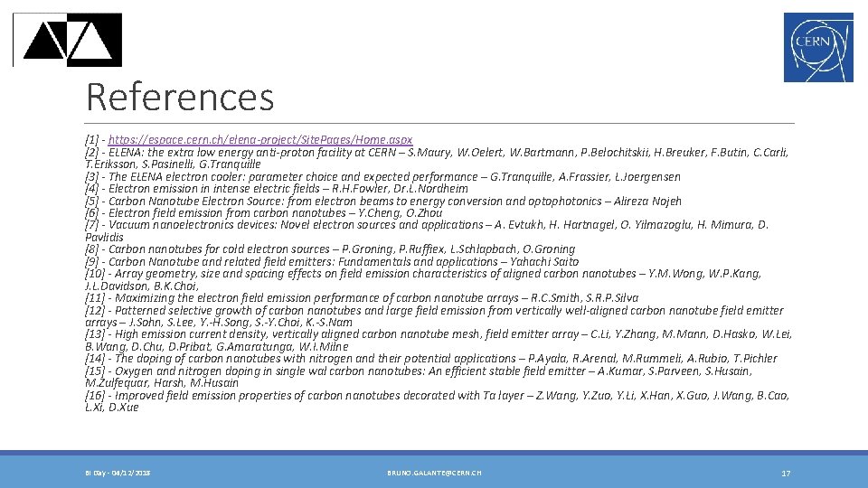Click the BI Day date in footer
Image resolution: width=868 pixels, height=488 pixels.
[118, 473]
